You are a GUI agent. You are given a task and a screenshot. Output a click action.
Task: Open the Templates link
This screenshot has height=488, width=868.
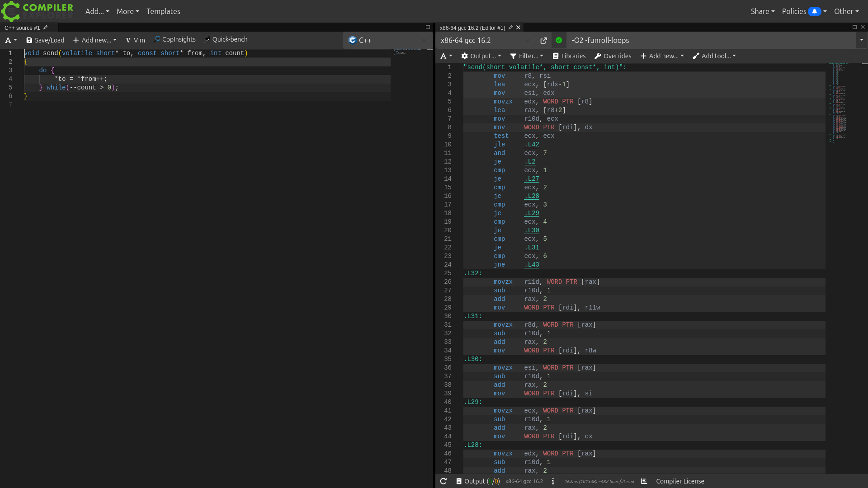point(163,11)
